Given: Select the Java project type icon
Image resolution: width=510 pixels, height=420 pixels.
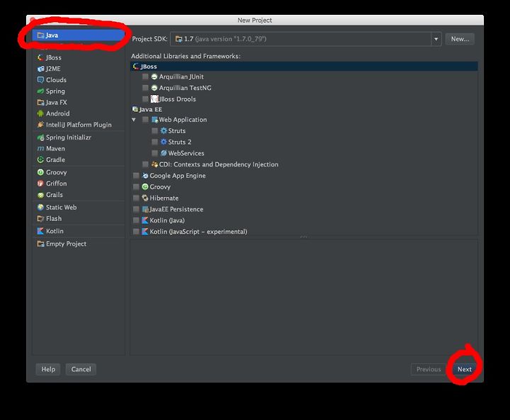Looking at the screenshot, I should point(40,35).
